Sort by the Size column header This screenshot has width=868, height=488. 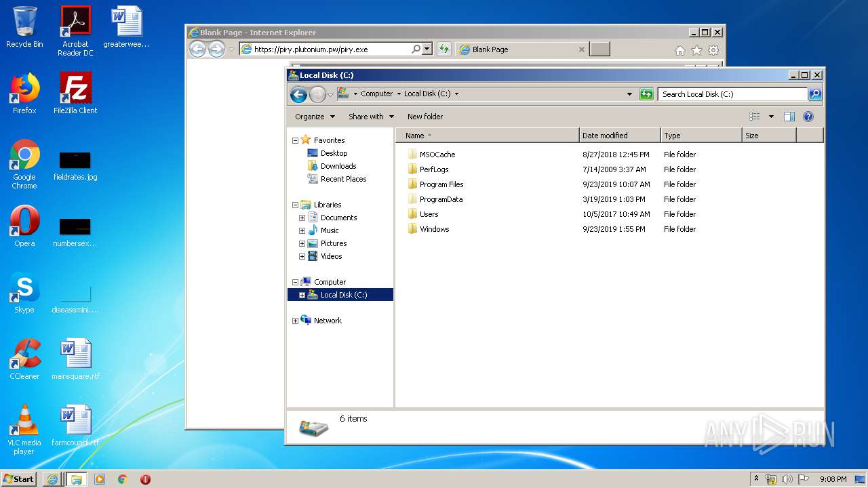pos(769,136)
